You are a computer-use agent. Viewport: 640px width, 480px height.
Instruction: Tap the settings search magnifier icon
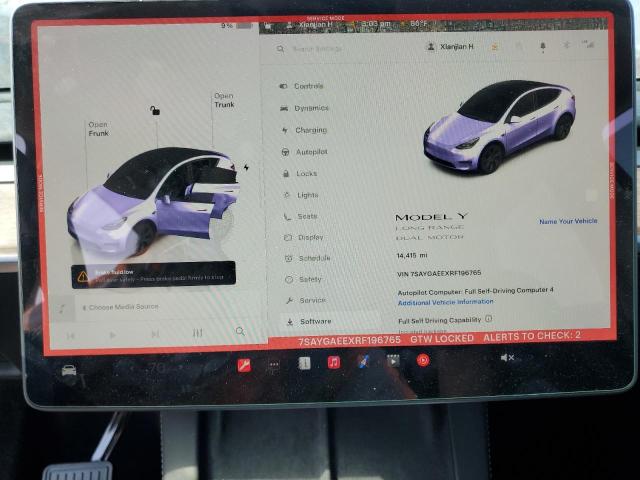coord(280,49)
